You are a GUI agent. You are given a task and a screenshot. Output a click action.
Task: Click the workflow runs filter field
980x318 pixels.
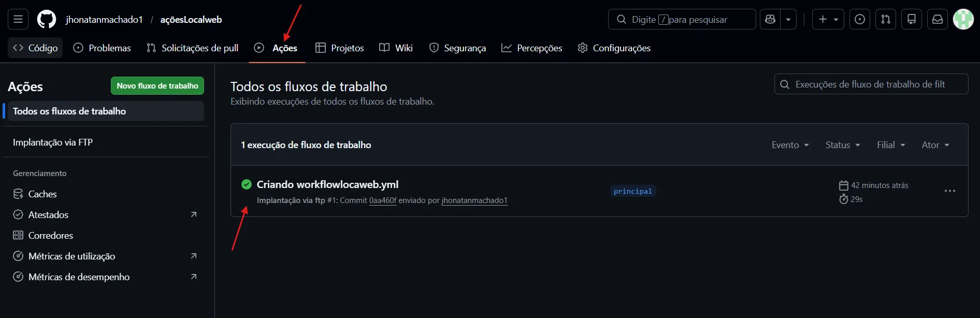point(875,84)
